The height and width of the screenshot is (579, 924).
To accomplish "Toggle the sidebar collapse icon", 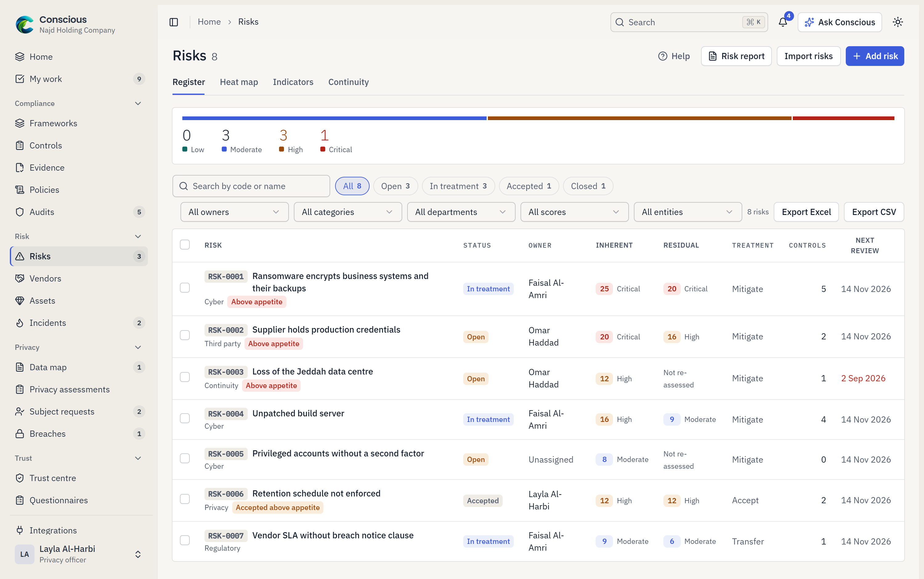I will coord(174,22).
